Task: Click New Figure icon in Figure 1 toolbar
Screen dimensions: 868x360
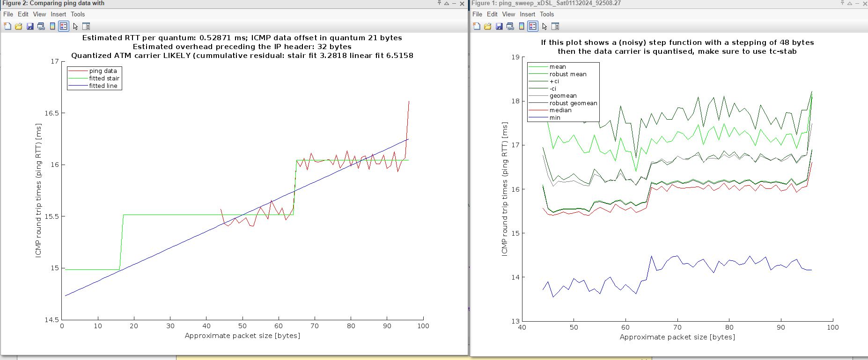Action: pos(477,26)
